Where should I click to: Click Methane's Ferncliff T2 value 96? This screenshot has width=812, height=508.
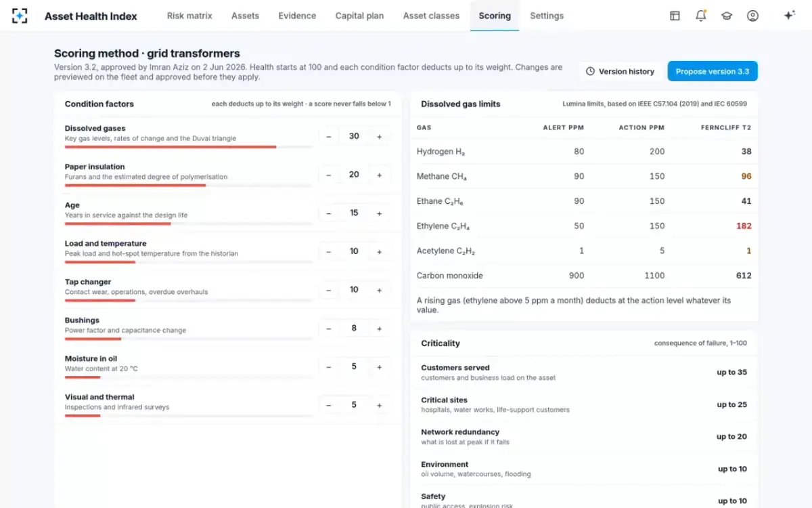click(x=746, y=176)
